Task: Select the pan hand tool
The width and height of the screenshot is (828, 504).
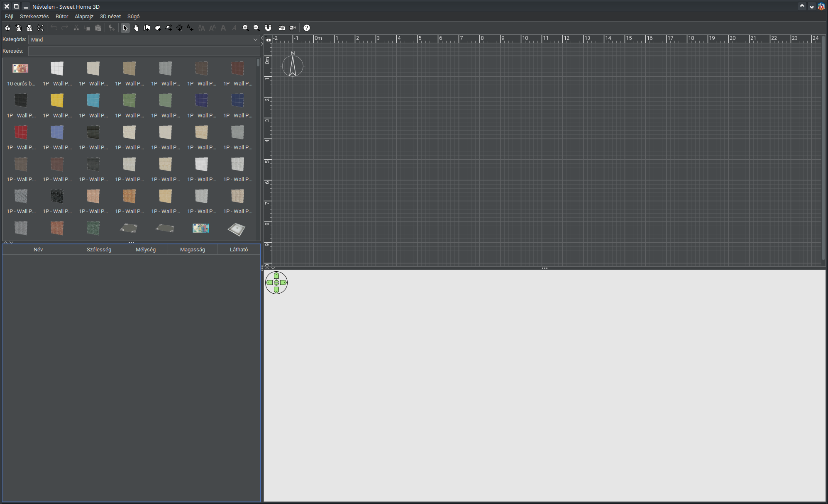Action: 136,28
